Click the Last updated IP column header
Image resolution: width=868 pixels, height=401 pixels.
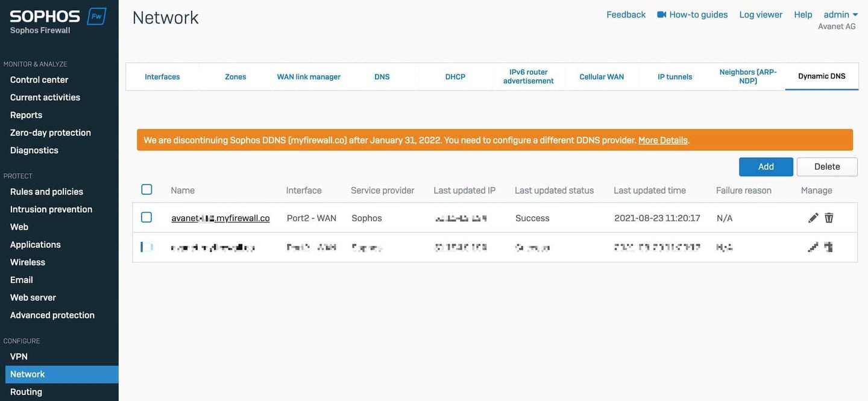point(465,191)
